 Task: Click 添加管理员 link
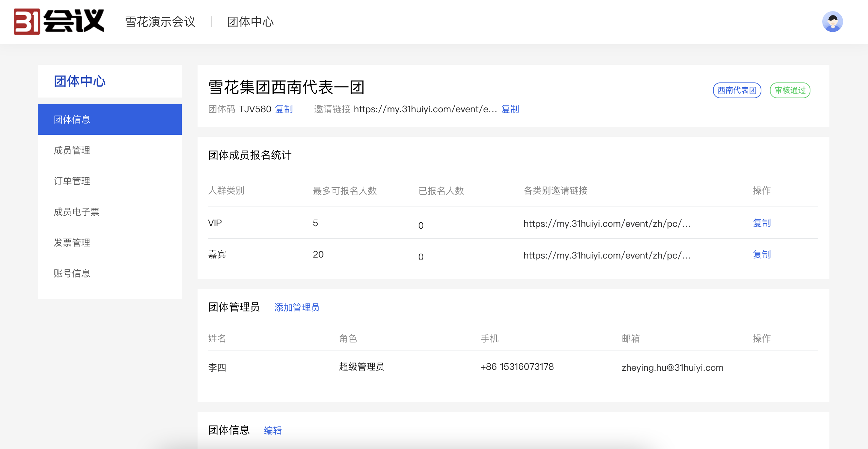click(x=297, y=307)
